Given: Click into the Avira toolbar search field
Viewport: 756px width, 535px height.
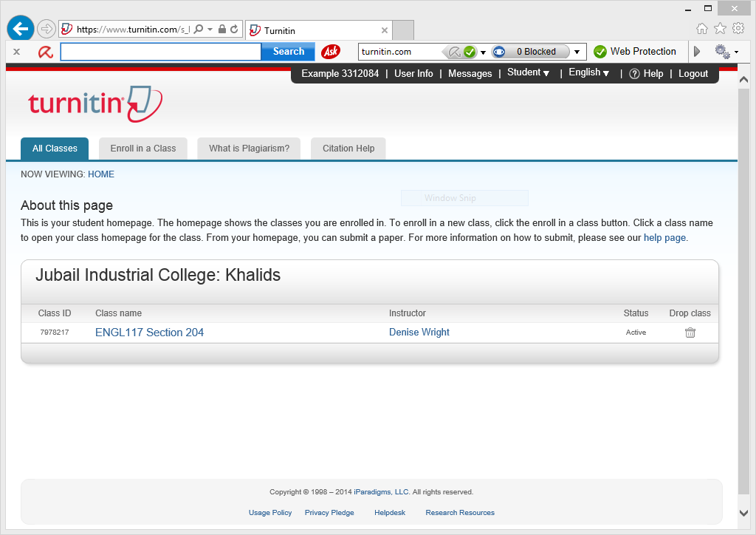Looking at the screenshot, I should (161, 52).
